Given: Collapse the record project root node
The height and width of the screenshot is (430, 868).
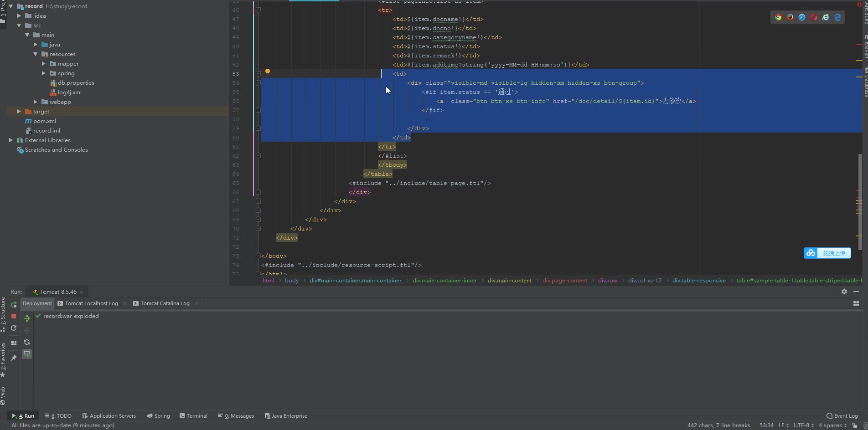Looking at the screenshot, I should pos(11,6).
